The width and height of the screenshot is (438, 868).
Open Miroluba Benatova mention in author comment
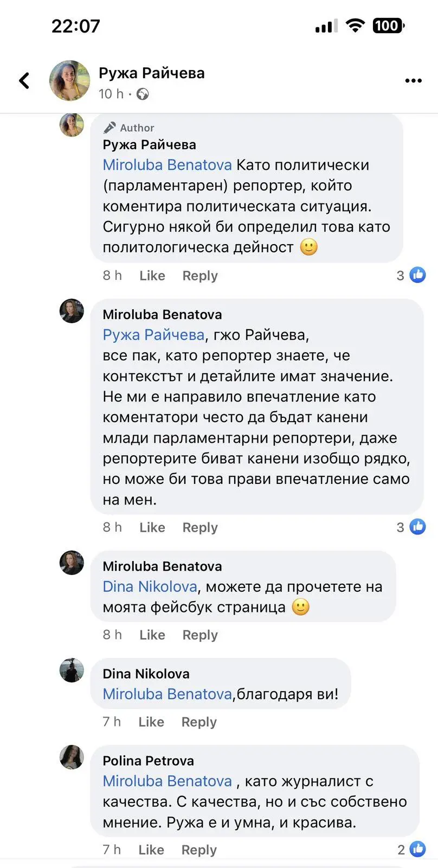pos(167,165)
